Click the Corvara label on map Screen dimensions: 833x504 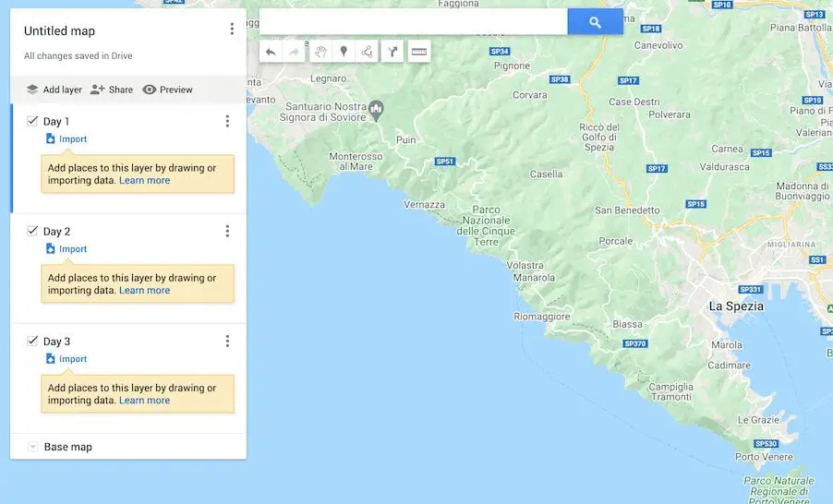[530, 95]
